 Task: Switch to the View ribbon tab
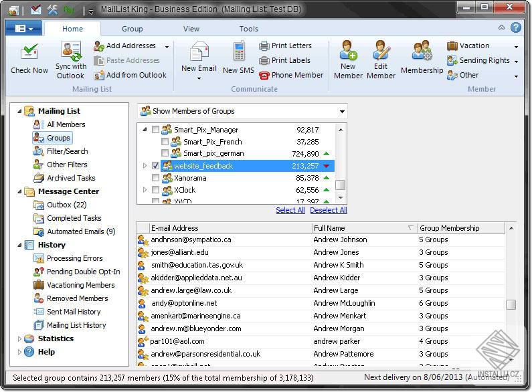click(191, 29)
